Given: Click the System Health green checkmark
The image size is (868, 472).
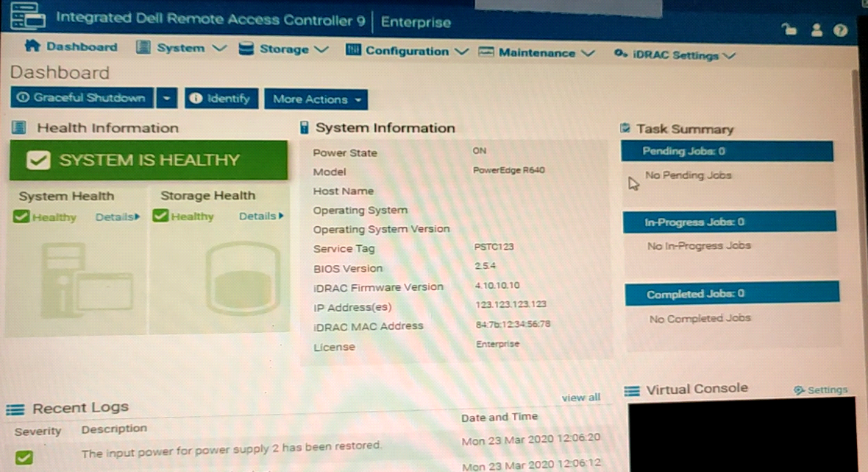Looking at the screenshot, I should (21, 216).
